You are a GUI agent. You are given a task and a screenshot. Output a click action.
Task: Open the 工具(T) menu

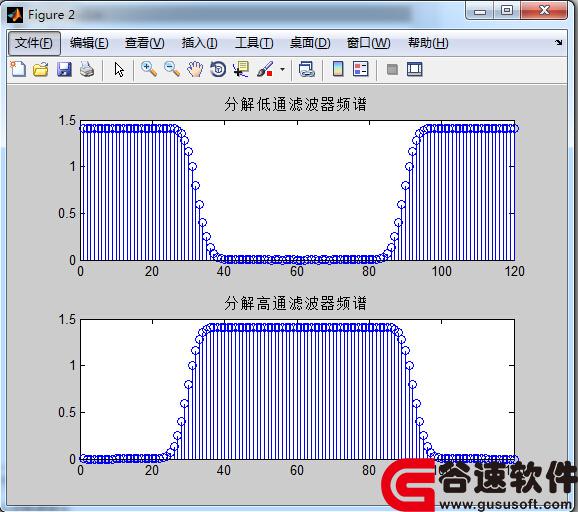click(254, 43)
